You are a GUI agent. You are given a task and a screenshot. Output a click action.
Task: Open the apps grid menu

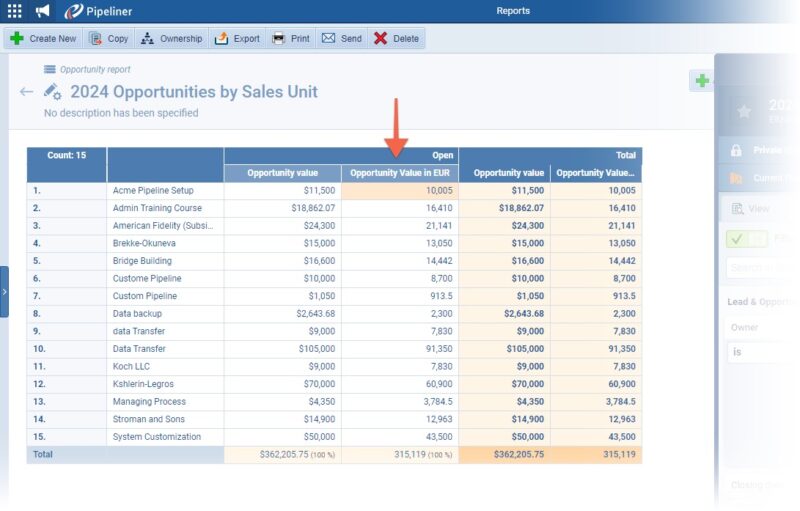coord(14,11)
